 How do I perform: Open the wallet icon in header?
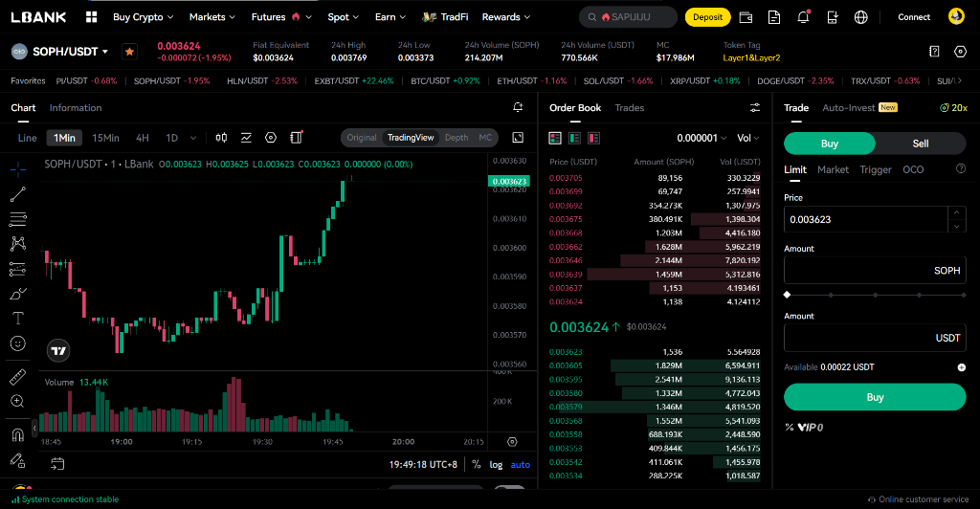(x=746, y=17)
